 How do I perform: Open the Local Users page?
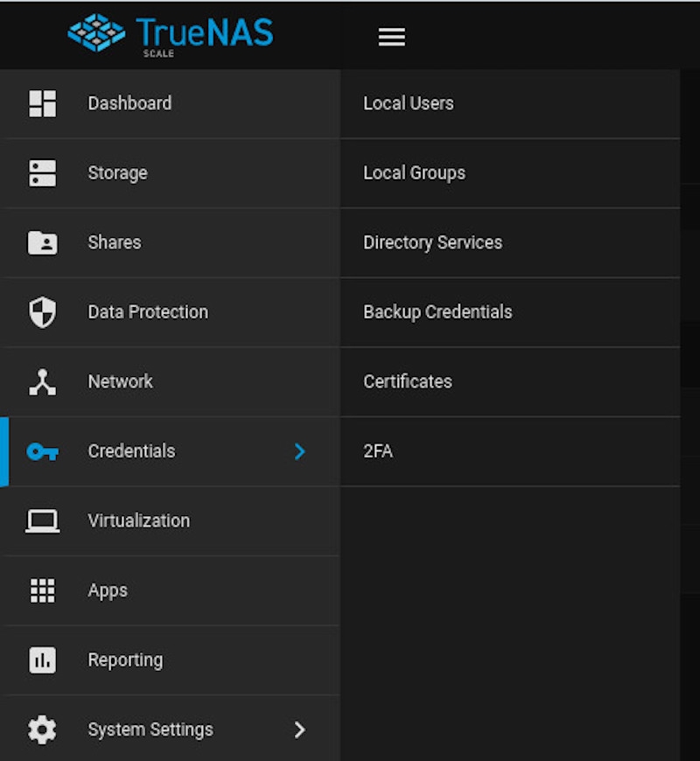pos(408,103)
